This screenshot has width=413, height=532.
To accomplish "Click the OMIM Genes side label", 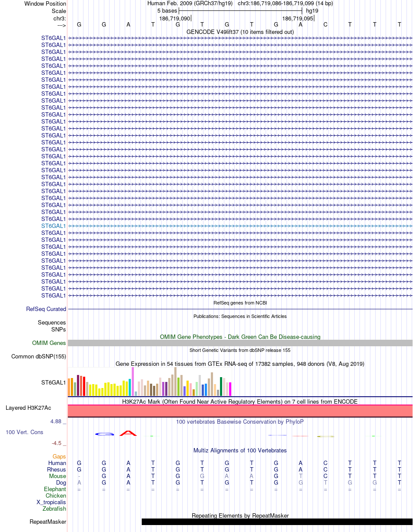I will [x=49, y=343].
